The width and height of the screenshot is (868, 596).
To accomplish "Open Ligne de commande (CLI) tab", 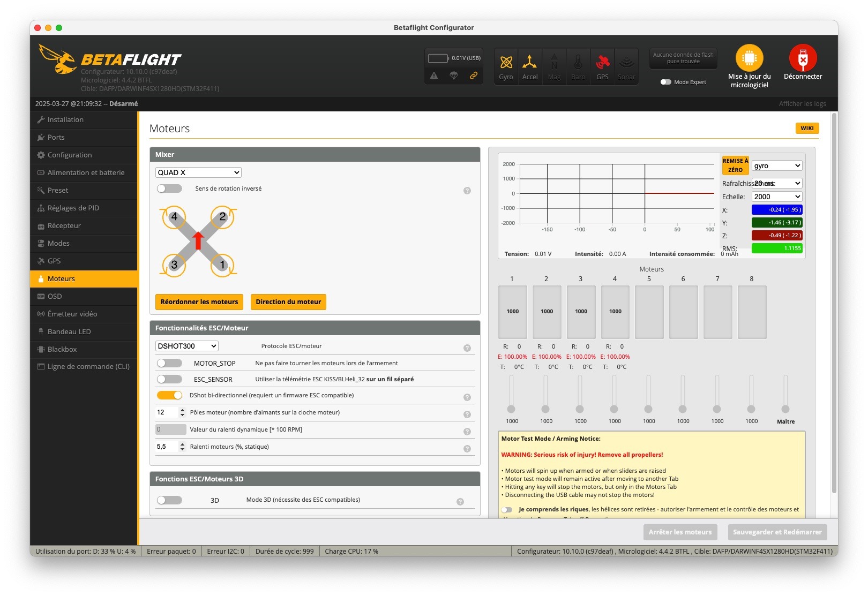I will (x=84, y=367).
